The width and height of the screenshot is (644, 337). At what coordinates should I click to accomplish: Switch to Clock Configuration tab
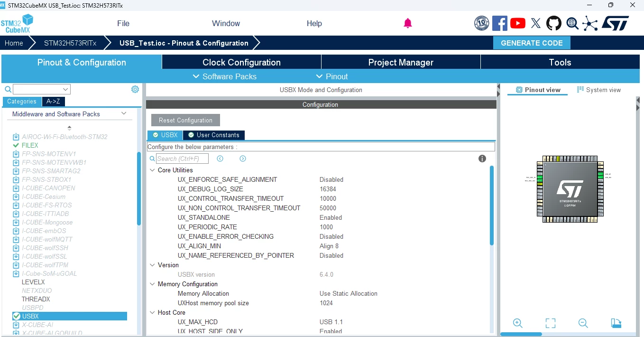[x=241, y=62]
